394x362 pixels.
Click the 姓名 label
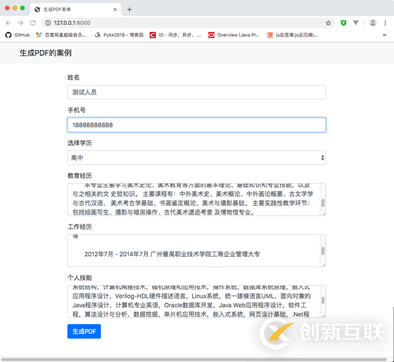(74, 77)
